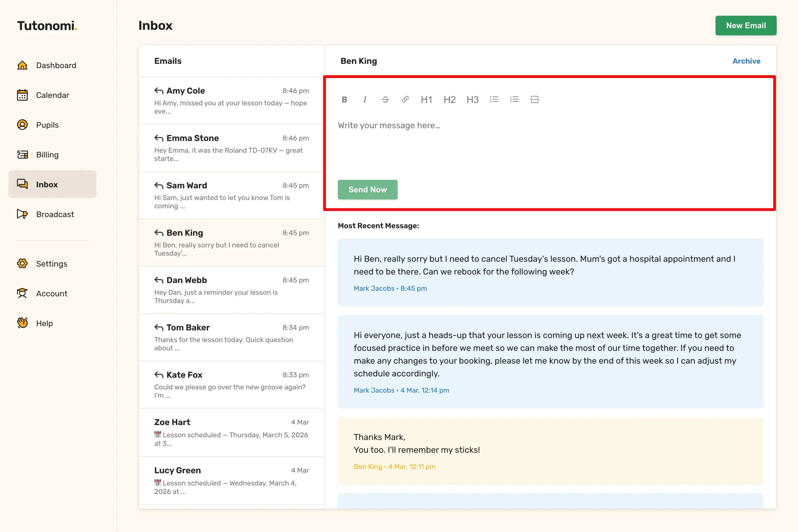
Task: Open Settings from the sidebar
Action: (x=52, y=264)
